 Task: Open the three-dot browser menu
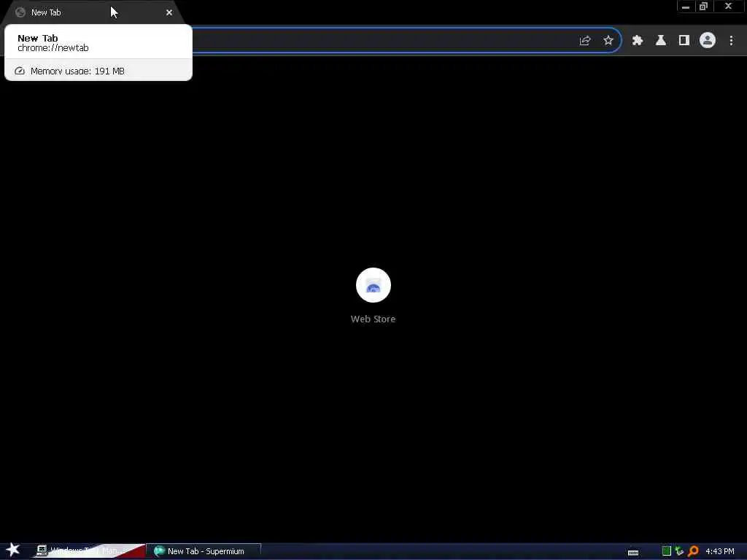731,41
